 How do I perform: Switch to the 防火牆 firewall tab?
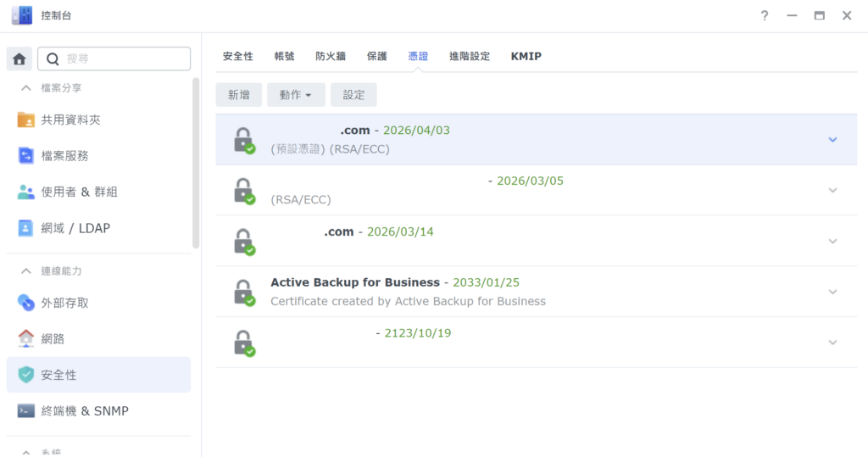tap(331, 56)
